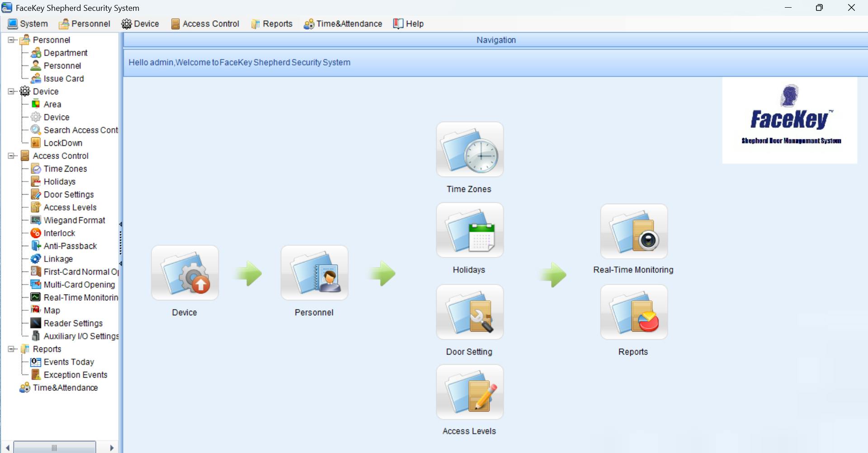Click the sidebar horizontal scrollbar thumb
Screen dimensions: 868x453
click(x=55, y=448)
